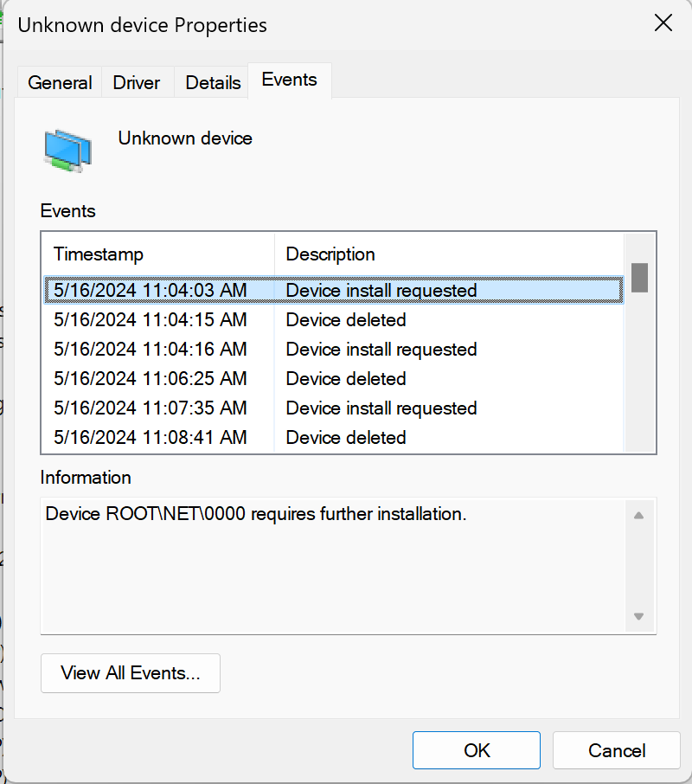Confirm with the OK button
The image size is (692, 784).
[476, 750]
